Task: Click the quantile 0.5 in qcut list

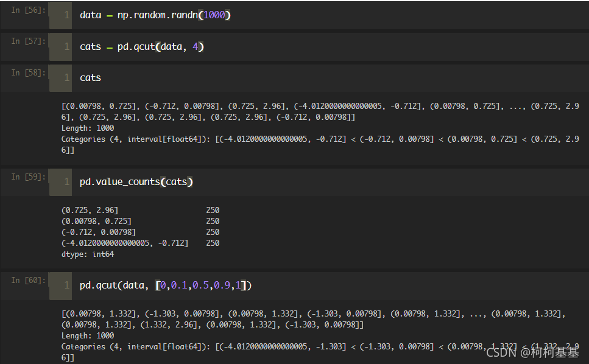Action: [200, 285]
